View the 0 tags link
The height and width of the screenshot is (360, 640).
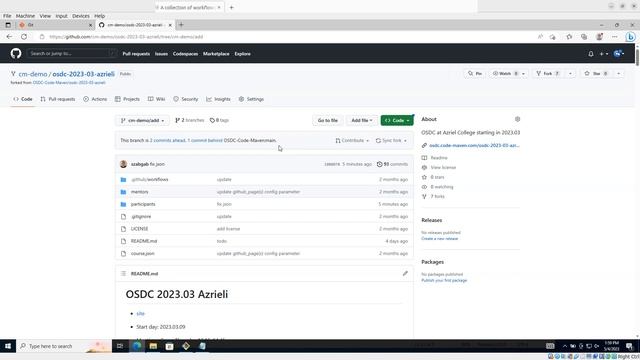[219, 120]
